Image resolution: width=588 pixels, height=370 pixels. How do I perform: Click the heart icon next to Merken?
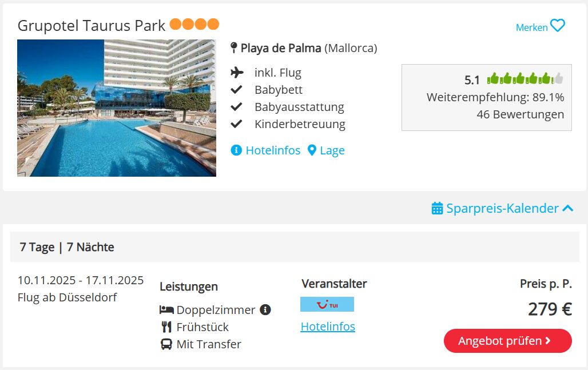click(x=557, y=26)
